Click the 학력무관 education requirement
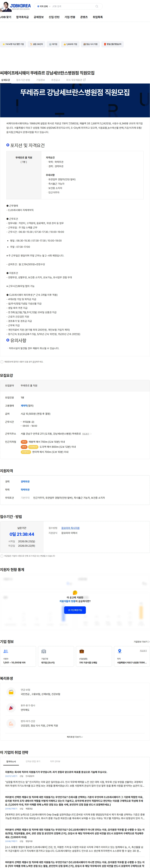The image size is (150, 868). [x=25, y=489]
